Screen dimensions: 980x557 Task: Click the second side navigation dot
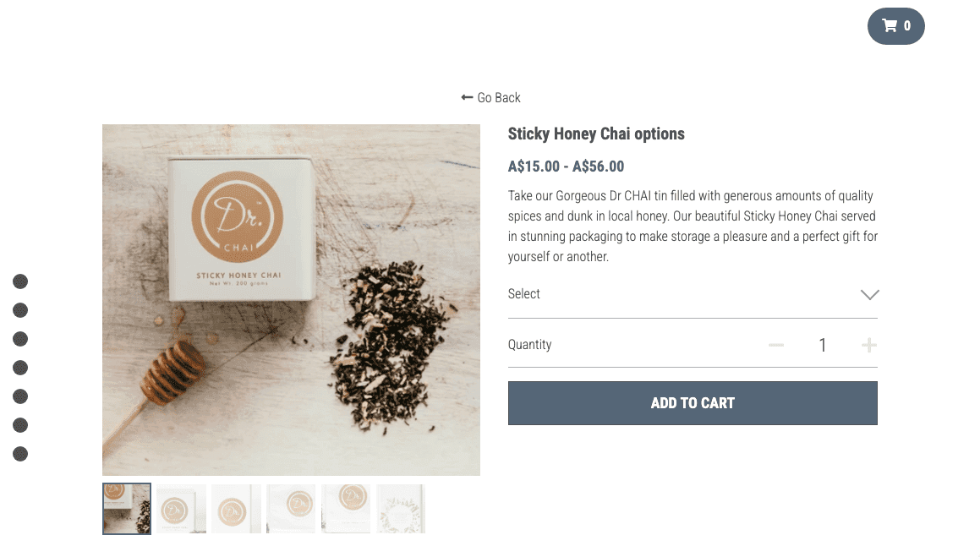tap(20, 310)
